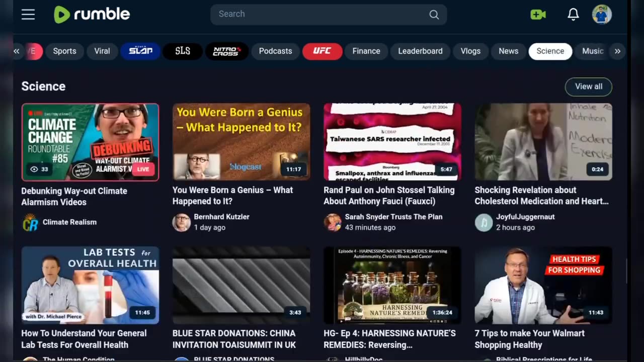Open the Harnessing Nature's Remedies thumbnail
Screen dimensions: 644x362
click(x=392, y=285)
